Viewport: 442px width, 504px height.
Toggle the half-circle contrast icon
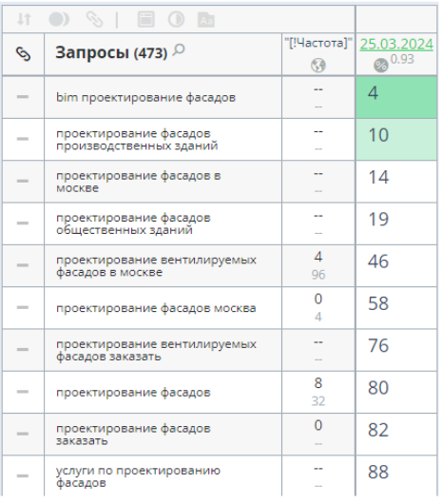[x=176, y=19]
